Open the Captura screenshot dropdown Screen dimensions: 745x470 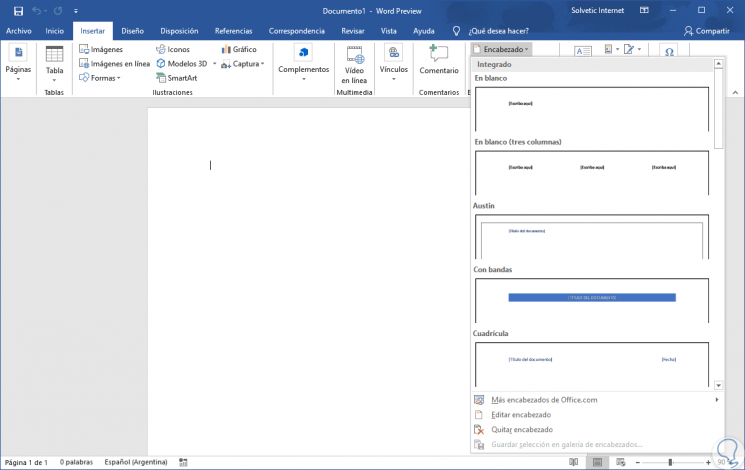tap(243, 64)
